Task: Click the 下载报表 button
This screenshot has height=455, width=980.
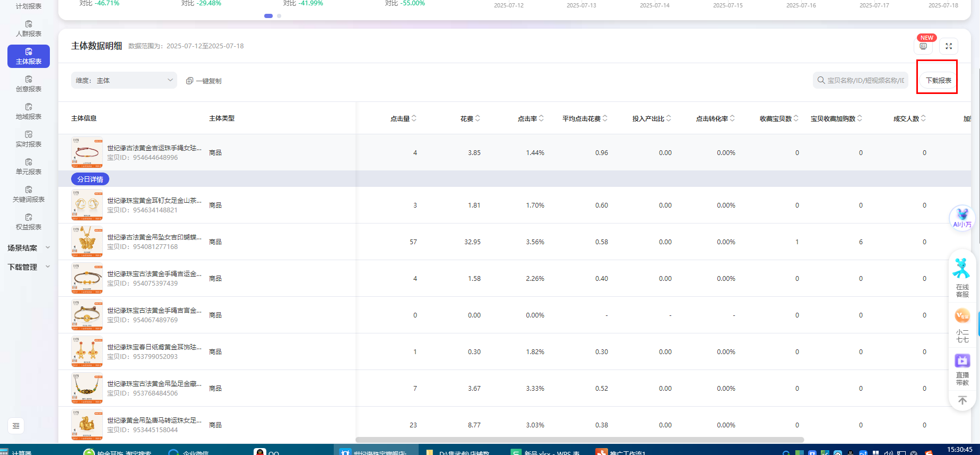Action: point(938,81)
